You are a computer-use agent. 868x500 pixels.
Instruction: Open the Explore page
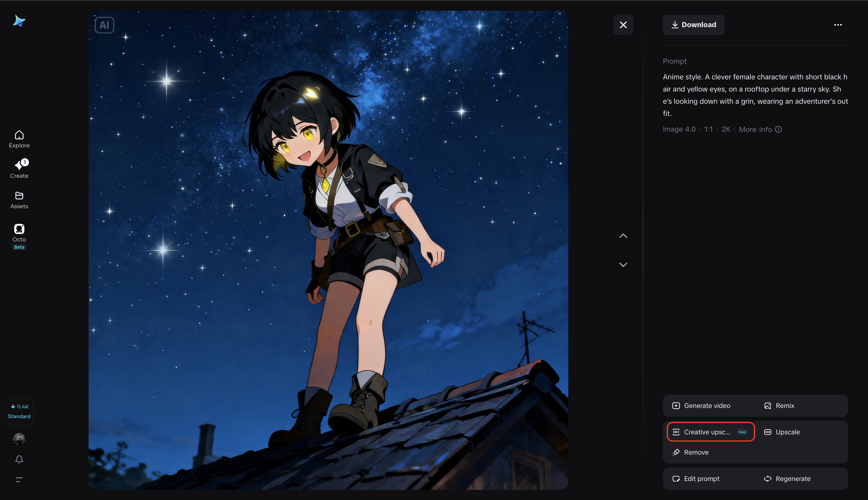coord(19,139)
